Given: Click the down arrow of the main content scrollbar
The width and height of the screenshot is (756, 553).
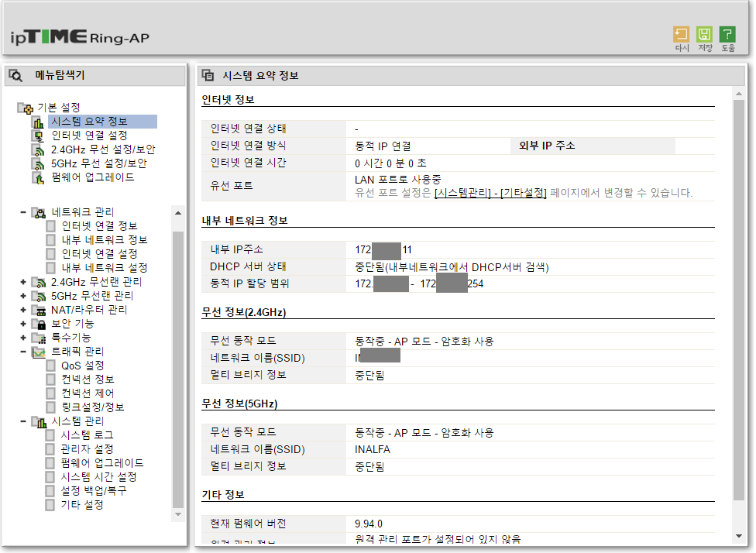Looking at the screenshot, I should tap(739, 536).
